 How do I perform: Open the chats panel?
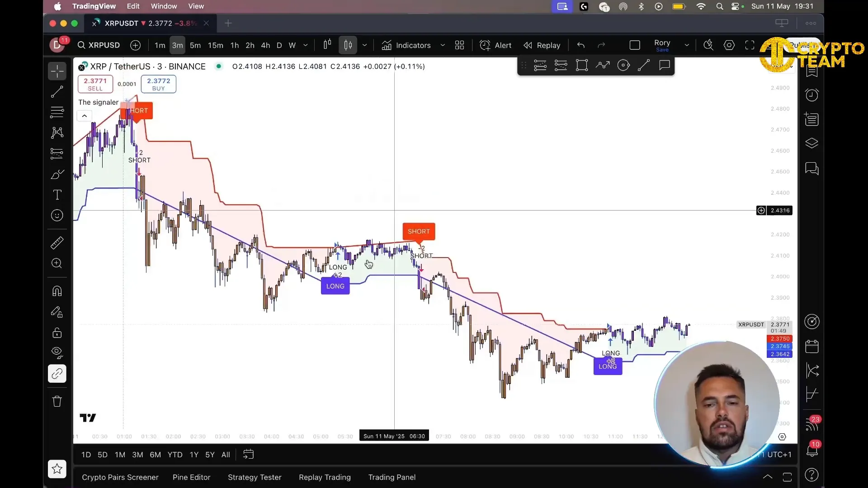coord(812,169)
